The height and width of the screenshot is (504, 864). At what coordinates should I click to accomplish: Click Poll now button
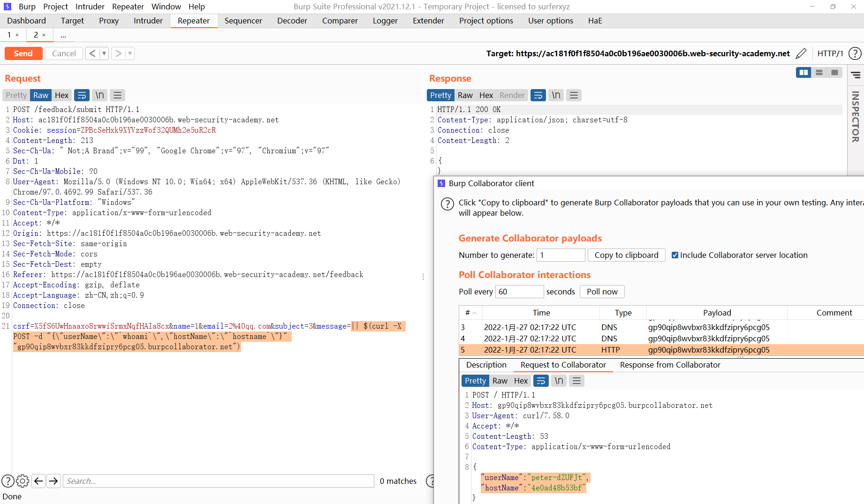click(602, 292)
